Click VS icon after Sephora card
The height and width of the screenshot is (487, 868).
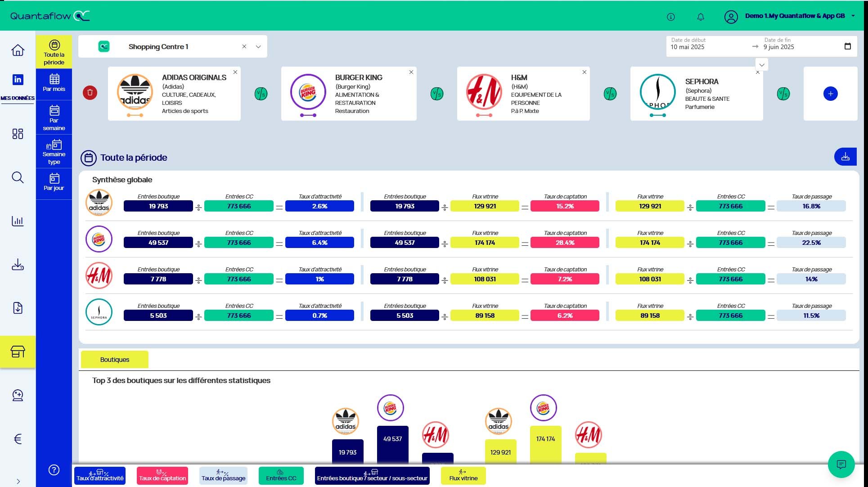(783, 94)
